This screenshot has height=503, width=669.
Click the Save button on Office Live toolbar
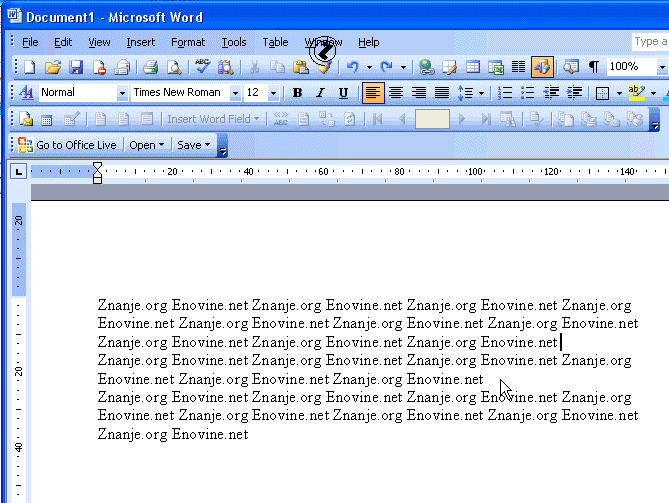(x=194, y=145)
